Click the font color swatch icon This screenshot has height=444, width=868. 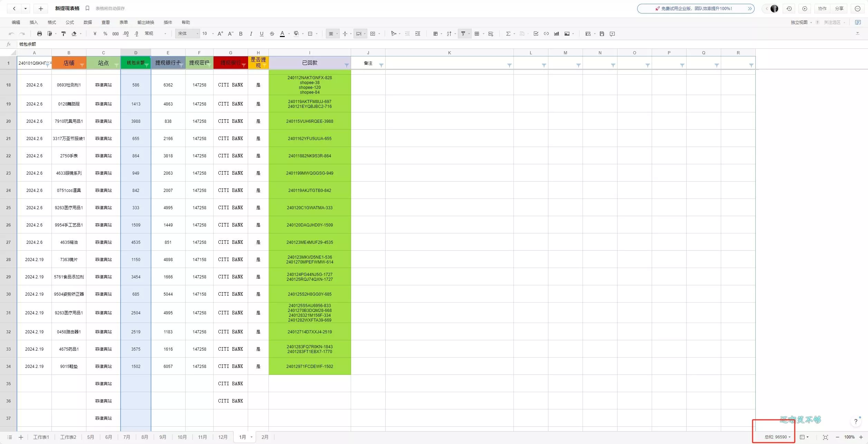coord(282,34)
